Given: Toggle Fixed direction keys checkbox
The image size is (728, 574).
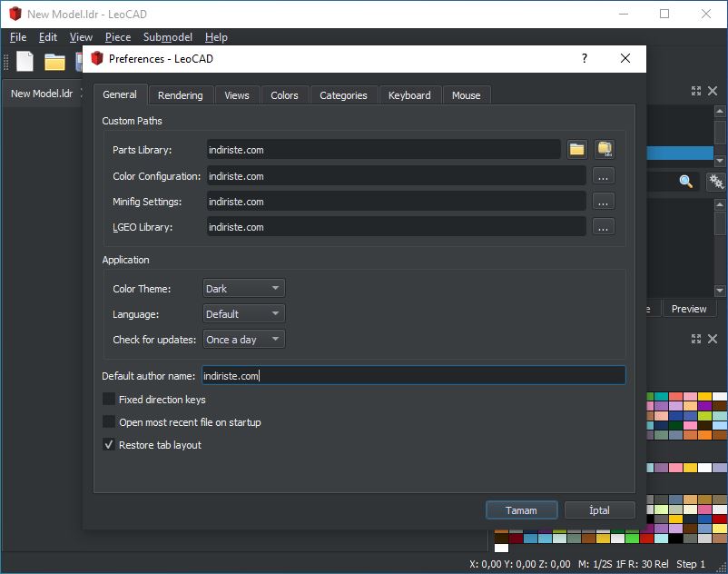Looking at the screenshot, I should point(109,400).
